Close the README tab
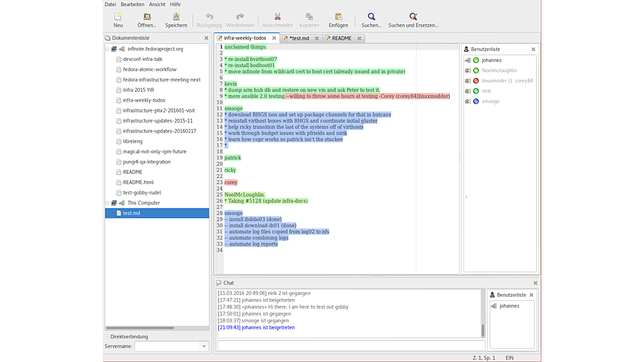This screenshot has height=362, width=644. pyautogui.click(x=359, y=38)
